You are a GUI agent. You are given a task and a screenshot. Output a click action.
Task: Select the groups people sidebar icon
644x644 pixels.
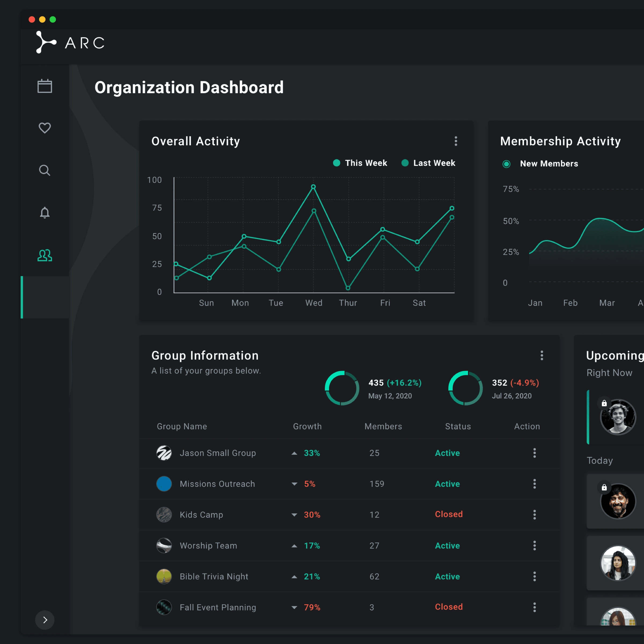(x=45, y=255)
